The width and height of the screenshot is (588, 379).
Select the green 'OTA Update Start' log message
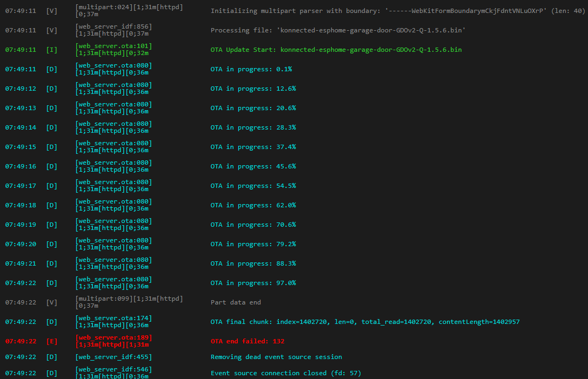[x=336, y=50]
